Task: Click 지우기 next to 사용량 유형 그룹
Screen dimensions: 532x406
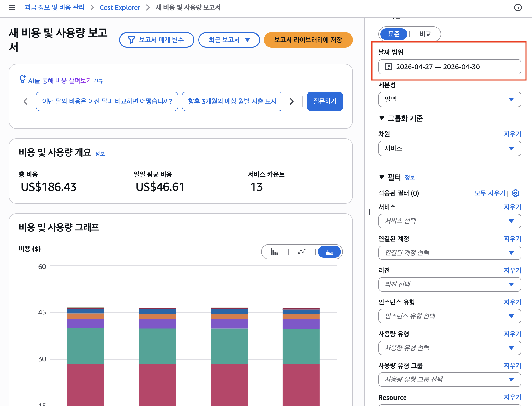Action: pos(513,365)
